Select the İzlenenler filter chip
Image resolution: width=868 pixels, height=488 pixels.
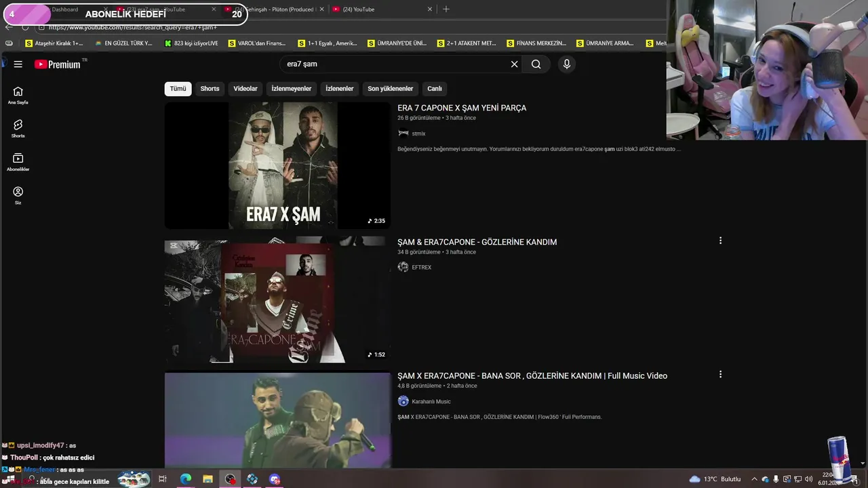340,89
